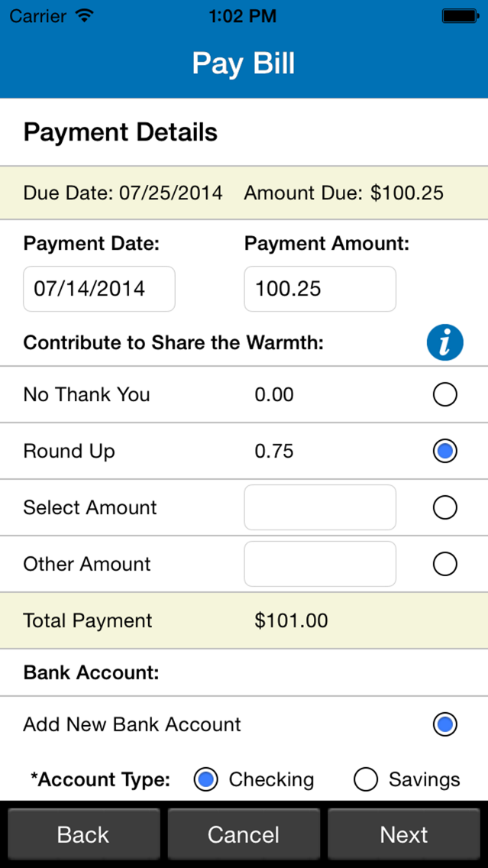Open the Payment Date field
The width and height of the screenshot is (488, 868).
[x=99, y=289]
